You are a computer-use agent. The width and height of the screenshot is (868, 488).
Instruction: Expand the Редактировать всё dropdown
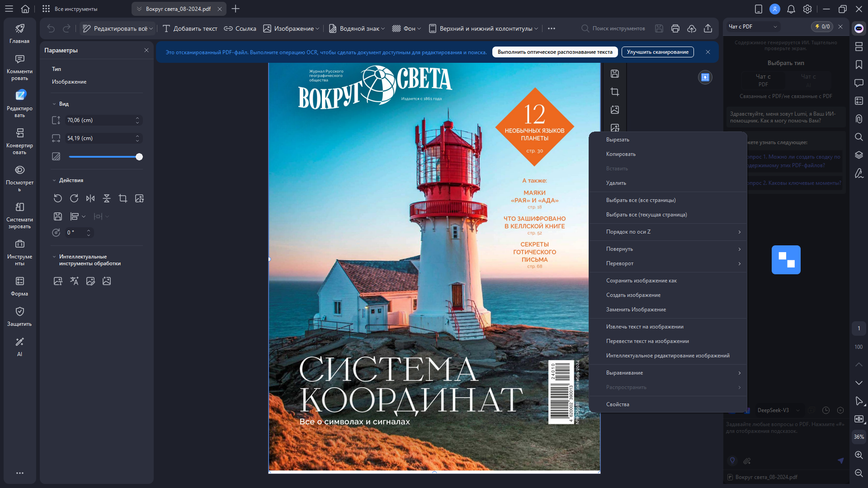pos(151,28)
